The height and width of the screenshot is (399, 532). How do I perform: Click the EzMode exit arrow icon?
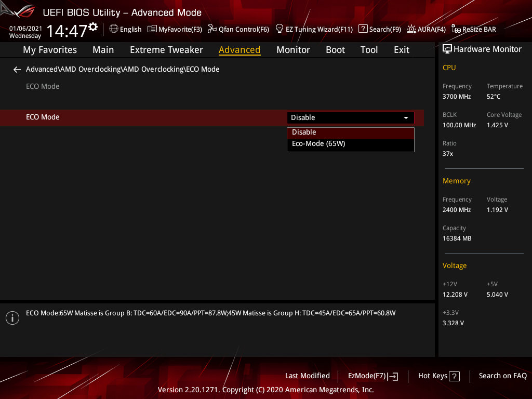[393, 376]
